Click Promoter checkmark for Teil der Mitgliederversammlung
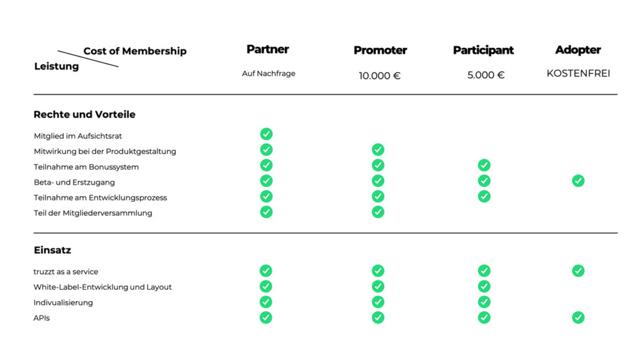Image resolution: width=644 pixels, height=362 pixels. point(378,212)
